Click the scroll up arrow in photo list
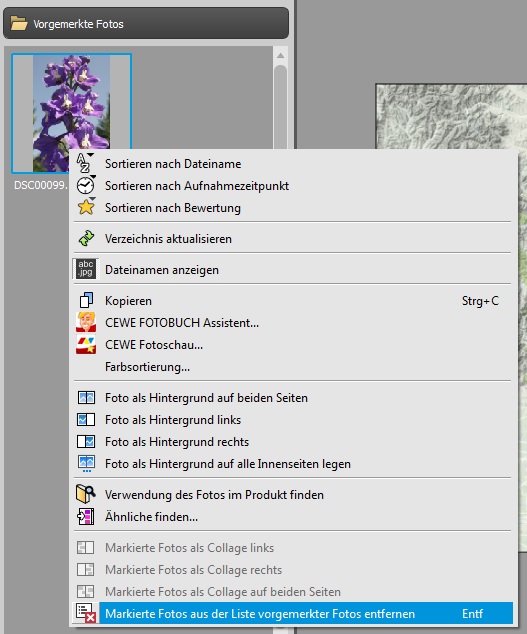This screenshot has width=527, height=634. (280, 55)
